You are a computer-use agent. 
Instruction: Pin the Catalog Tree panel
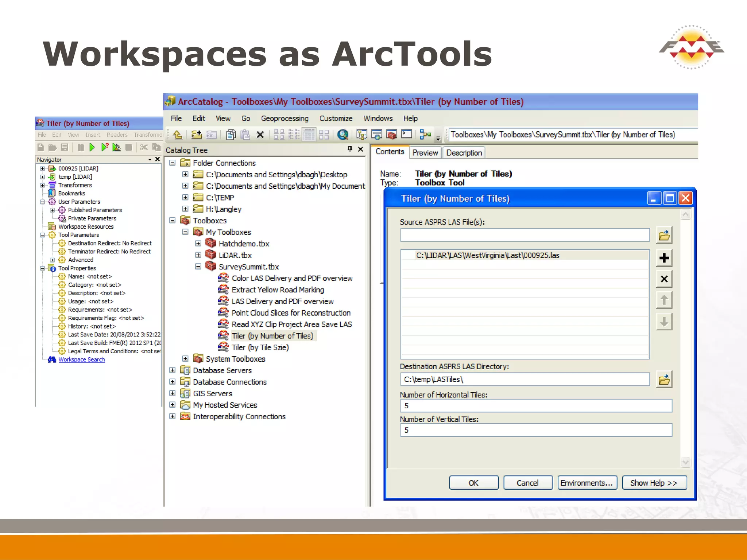pyautogui.click(x=350, y=149)
